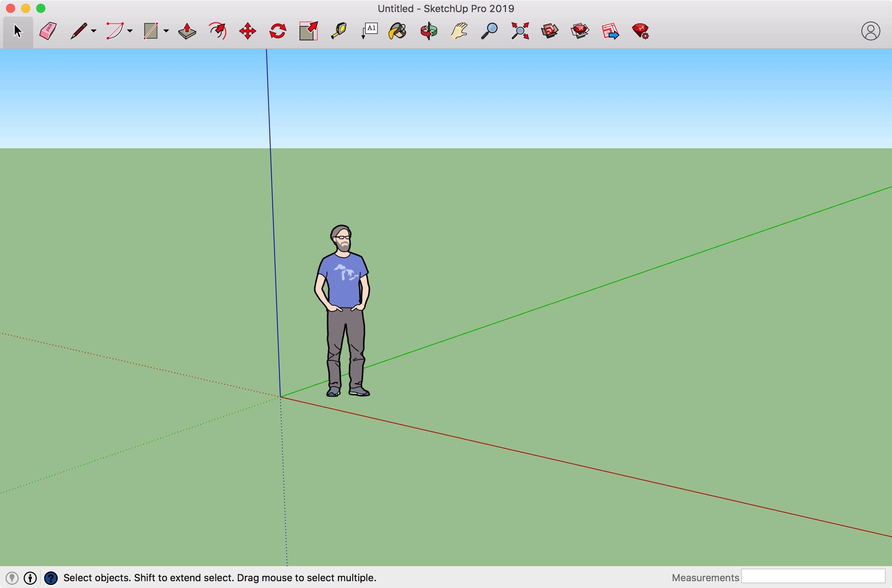
Task: Click the model credits info icon
Action: pyautogui.click(x=30, y=578)
